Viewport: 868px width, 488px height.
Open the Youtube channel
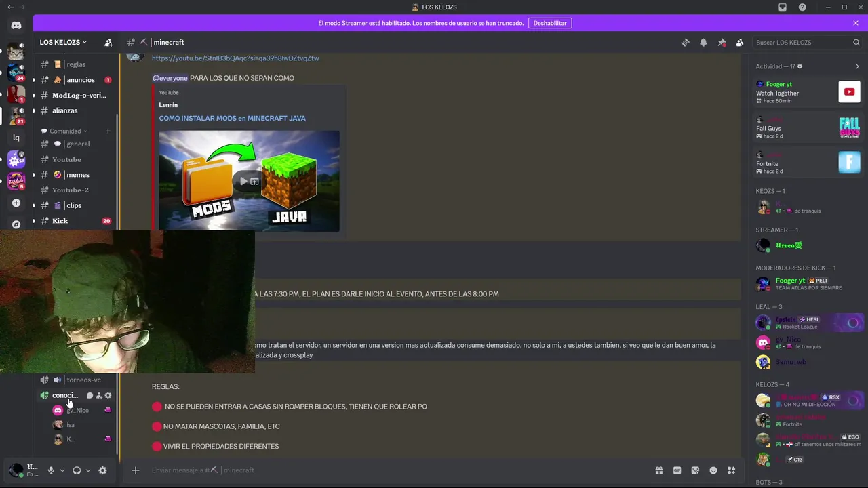[76, 159]
